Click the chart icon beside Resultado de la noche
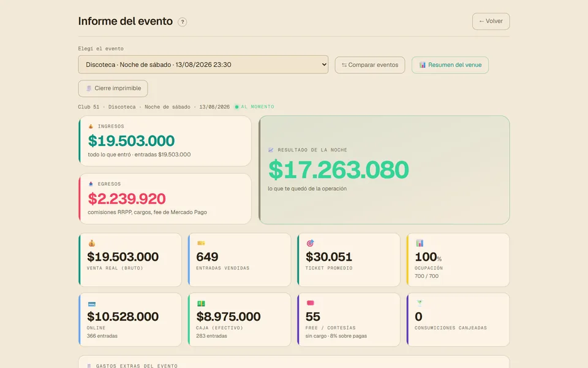 [x=271, y=150]
